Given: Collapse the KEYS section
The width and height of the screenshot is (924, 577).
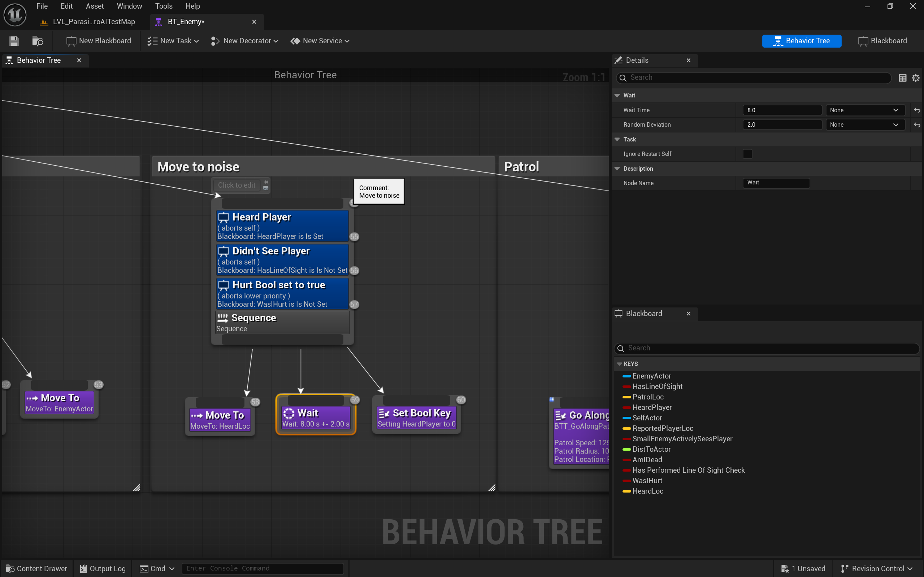Looking at the screenshot, I should 619,364.
